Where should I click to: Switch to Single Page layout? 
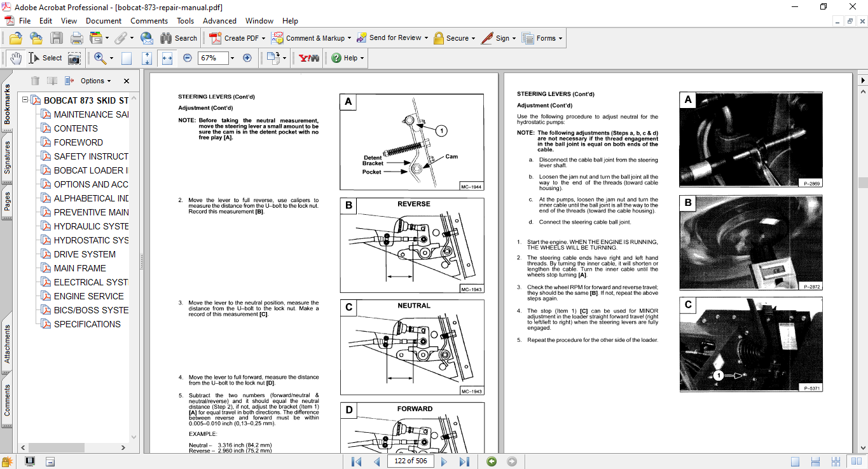point(796,461)
